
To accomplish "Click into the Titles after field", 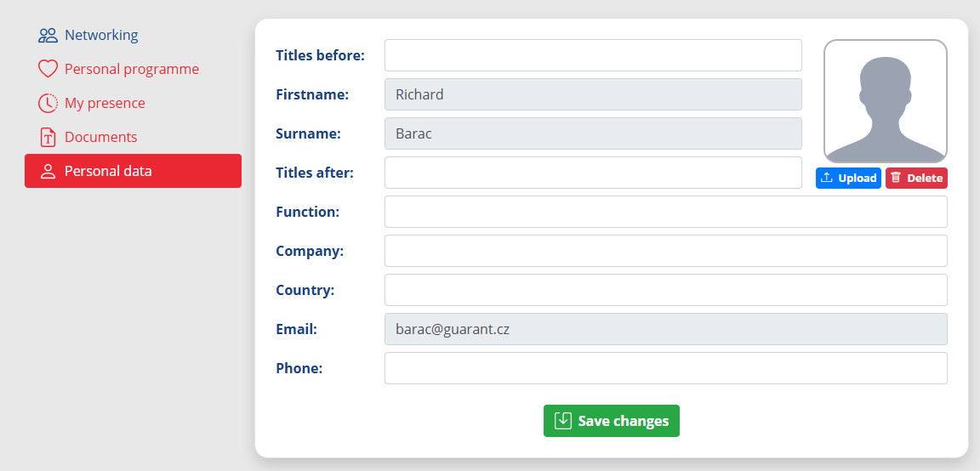I will (593, 173).
